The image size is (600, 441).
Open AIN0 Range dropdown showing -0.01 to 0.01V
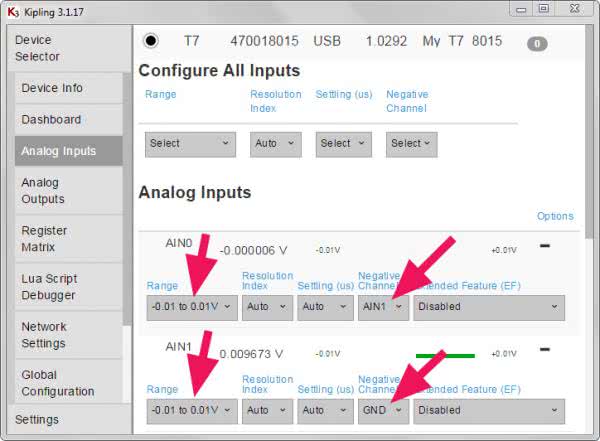tap(192, 307)
